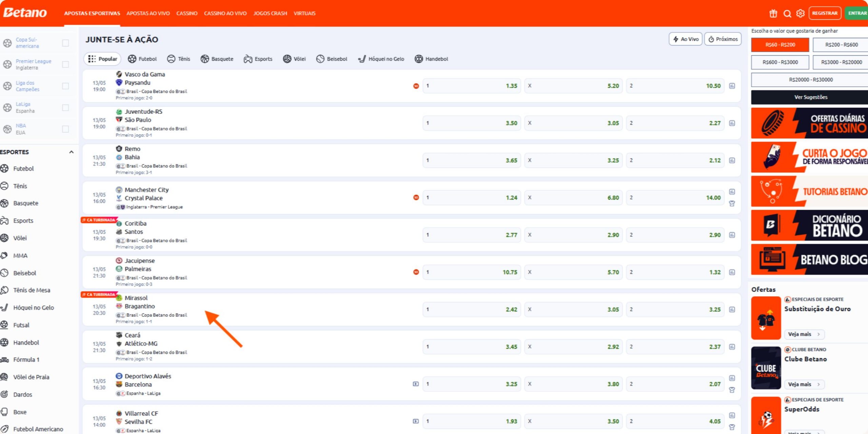Bet on the draw at 6.80

[x=573, y=198]
